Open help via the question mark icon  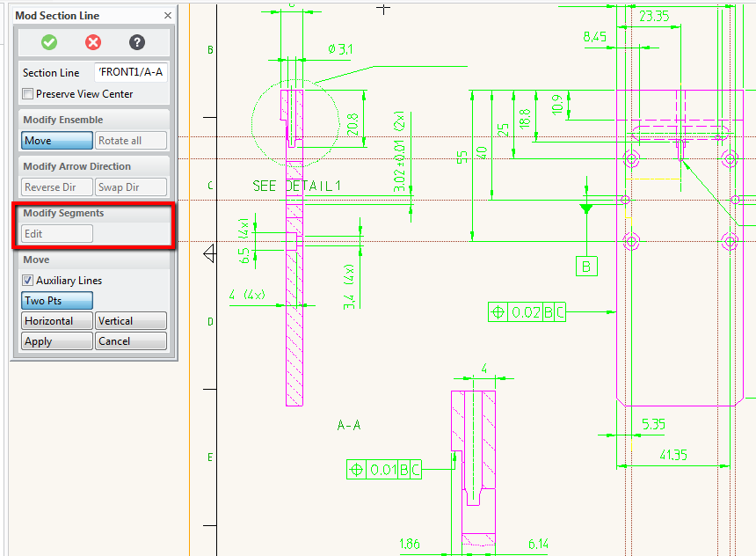click(136, 42)
